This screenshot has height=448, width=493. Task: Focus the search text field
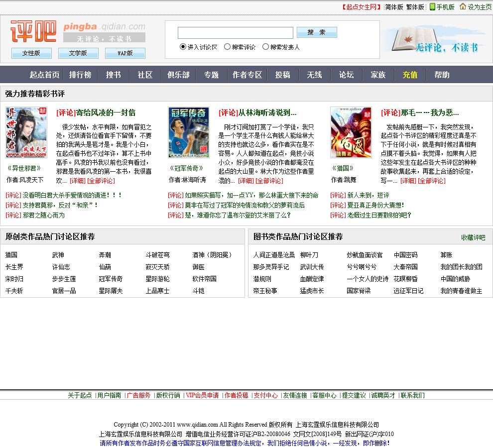(x=236, y=33)
